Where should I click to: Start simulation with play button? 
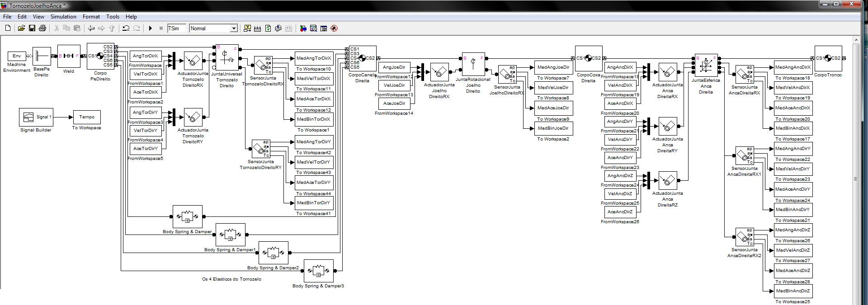point(151,28)
